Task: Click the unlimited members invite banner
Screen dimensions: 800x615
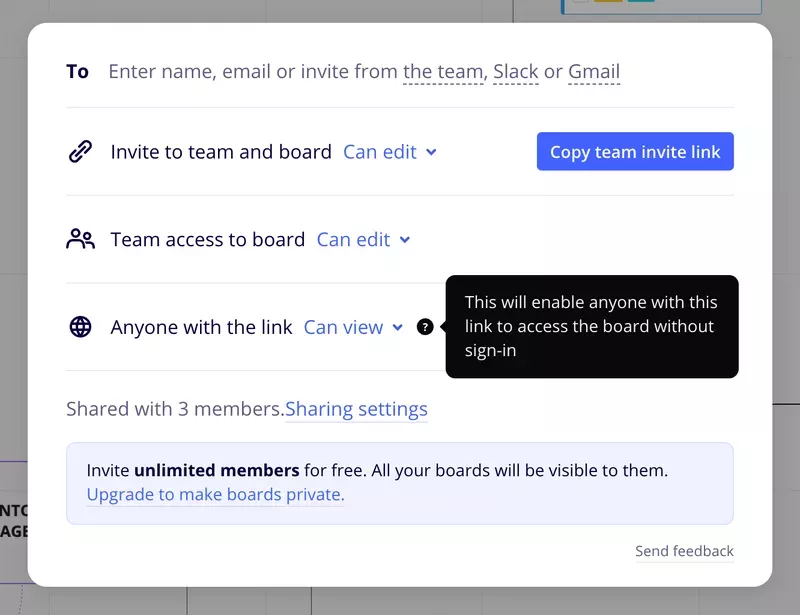Action: pos(400,482)
